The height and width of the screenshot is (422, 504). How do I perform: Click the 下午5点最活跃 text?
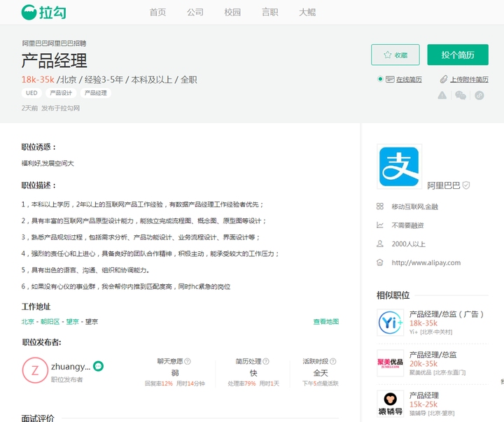point(321,384)
